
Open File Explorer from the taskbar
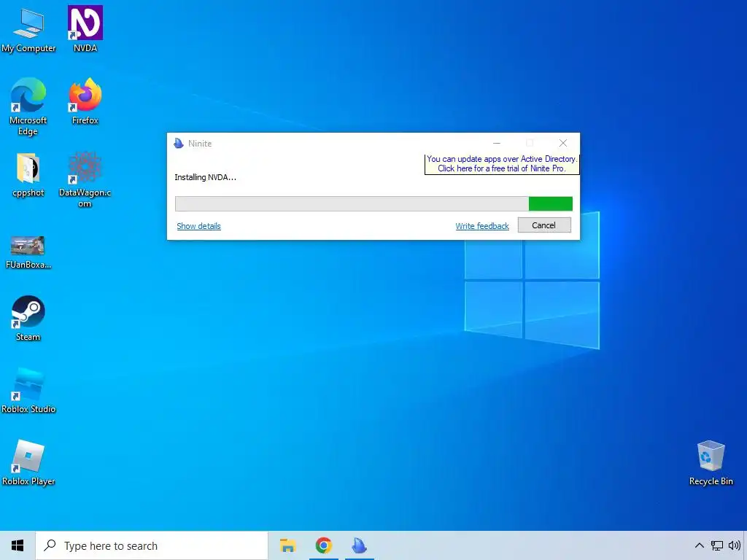287,545
